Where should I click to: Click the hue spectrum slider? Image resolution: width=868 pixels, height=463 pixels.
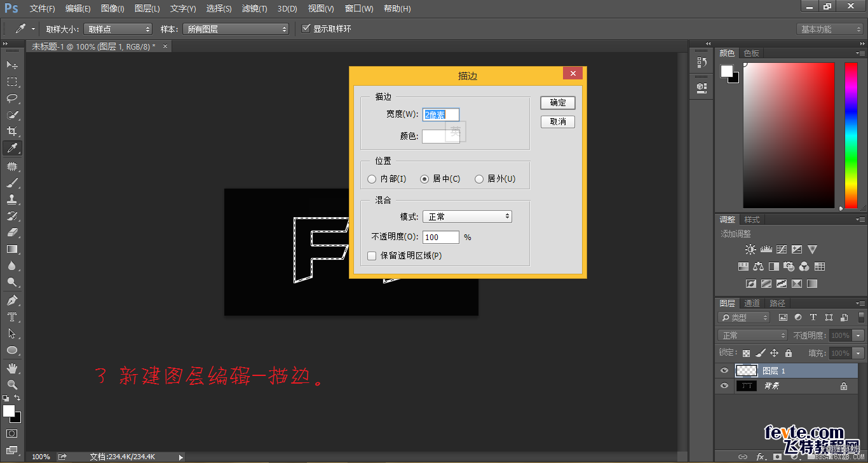[851, 135]
